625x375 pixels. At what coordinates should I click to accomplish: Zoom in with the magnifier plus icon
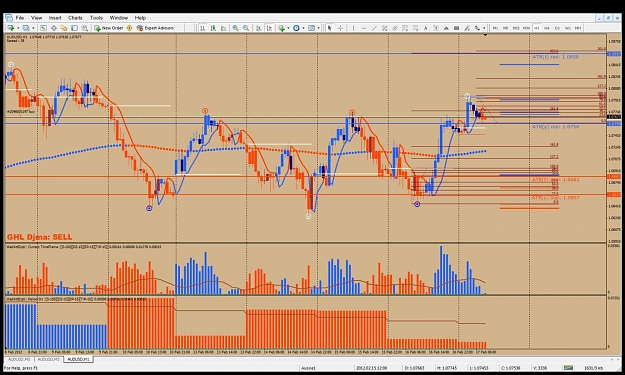(x=236, y=28)
